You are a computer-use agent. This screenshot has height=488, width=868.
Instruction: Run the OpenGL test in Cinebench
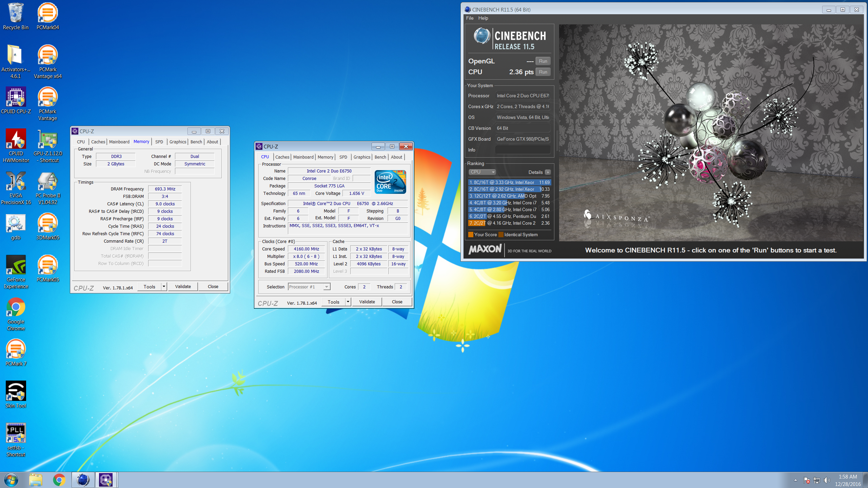click(543, 61)
